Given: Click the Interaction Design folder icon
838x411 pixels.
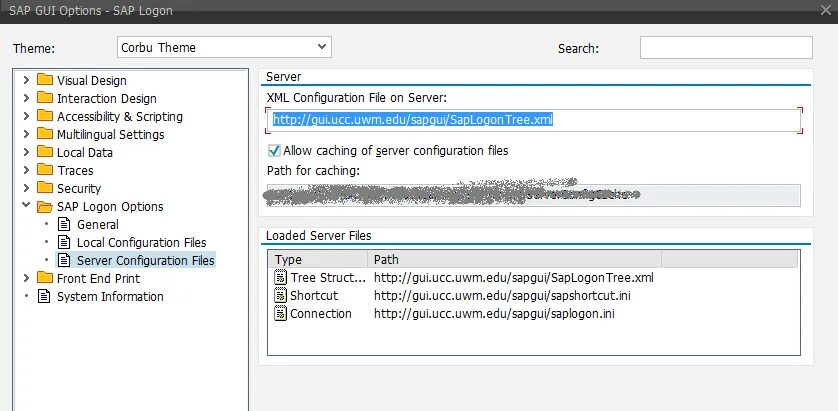Looking at the screenshot, I should [45, 98].
